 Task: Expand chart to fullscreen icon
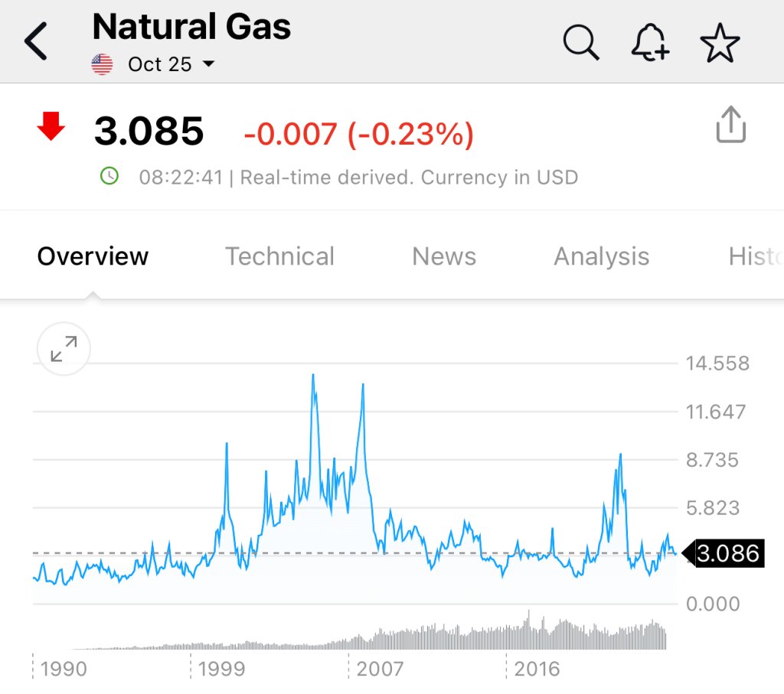(64, 349)
